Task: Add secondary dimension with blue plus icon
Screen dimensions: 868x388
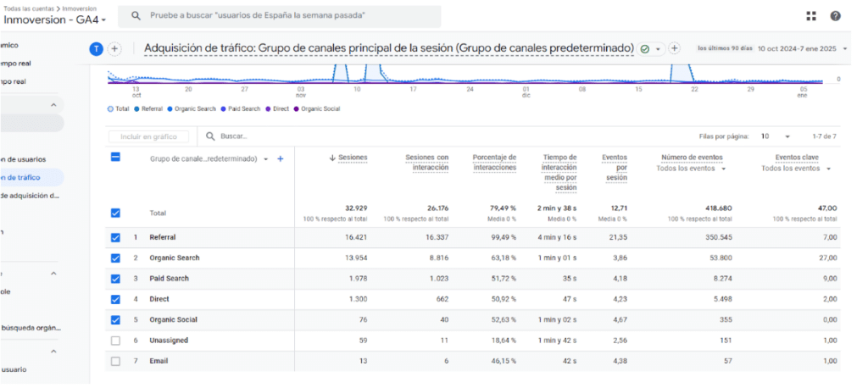Action: point(280,158)
